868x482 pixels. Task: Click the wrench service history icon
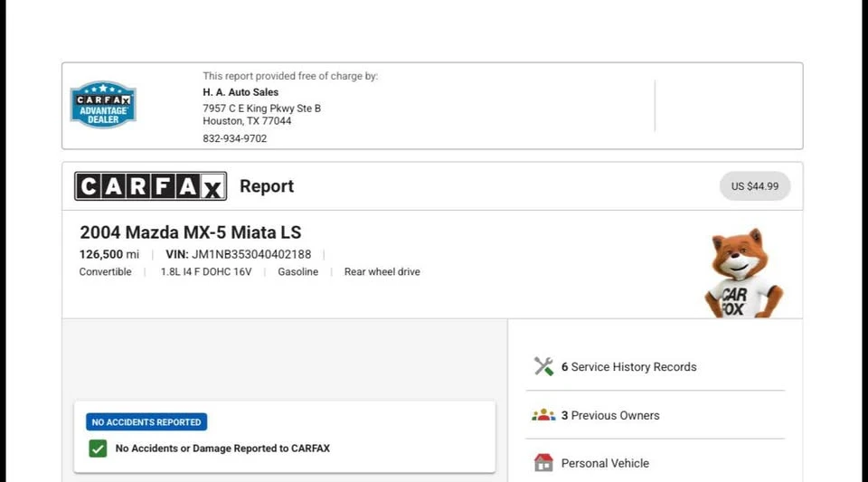(543, 366)
